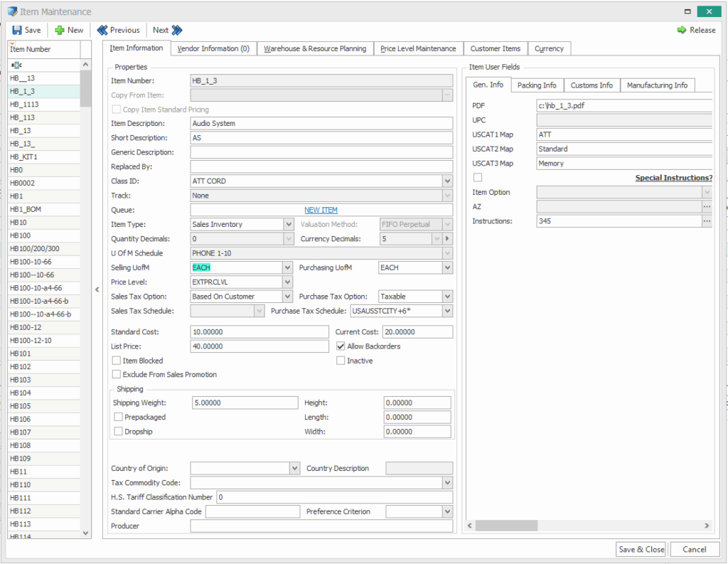This screenshot has width=728, height=564.
Task: Click the Save & Close button
Action: pos(641,549)
